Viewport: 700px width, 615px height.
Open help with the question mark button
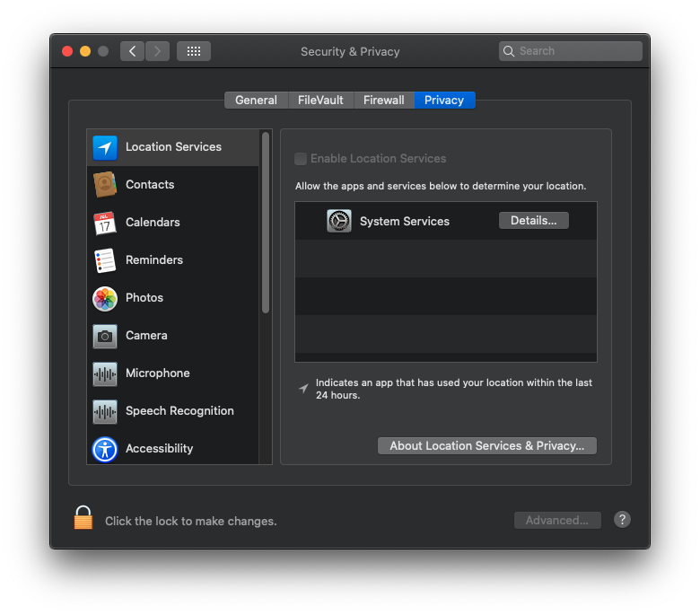pos(622,520)
